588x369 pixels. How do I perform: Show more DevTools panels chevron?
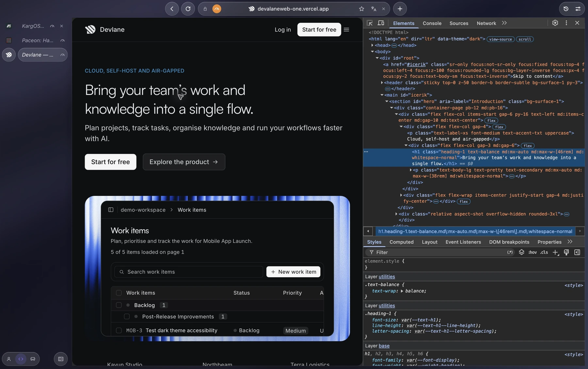(504, 23)
